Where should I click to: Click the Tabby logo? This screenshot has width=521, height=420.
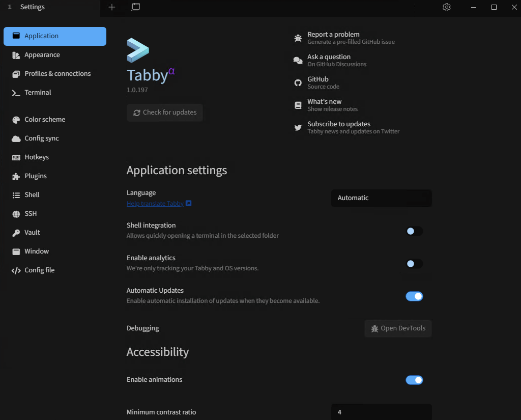[138, 50]
